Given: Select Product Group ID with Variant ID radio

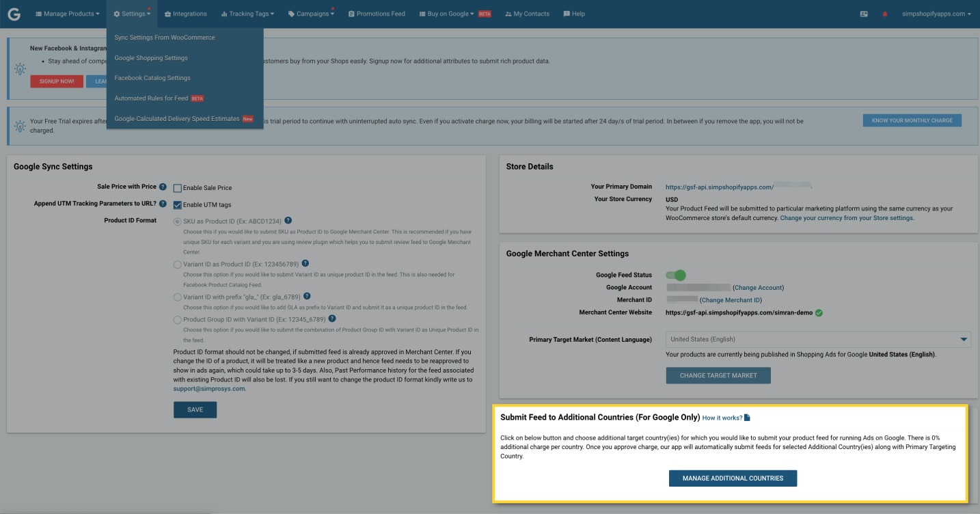Looking at the screenshot, I should tap(178, 319).
